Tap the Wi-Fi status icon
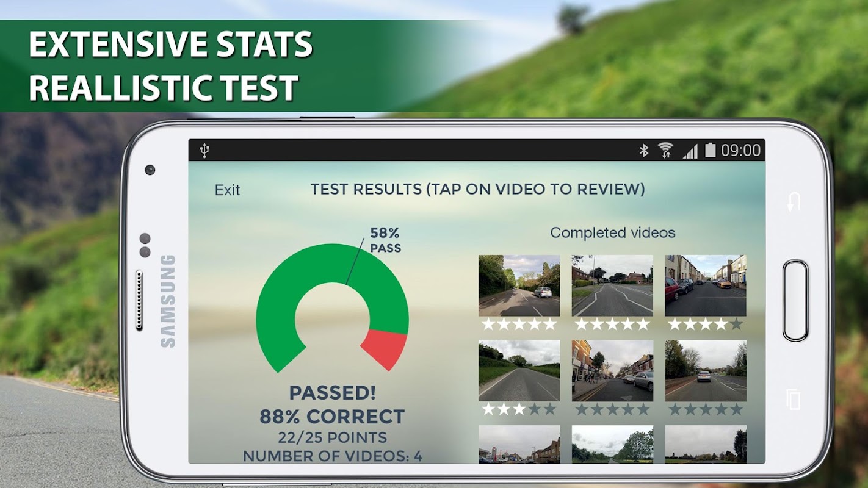The width and height of the screenshot is (868, 488). point(666,150)
